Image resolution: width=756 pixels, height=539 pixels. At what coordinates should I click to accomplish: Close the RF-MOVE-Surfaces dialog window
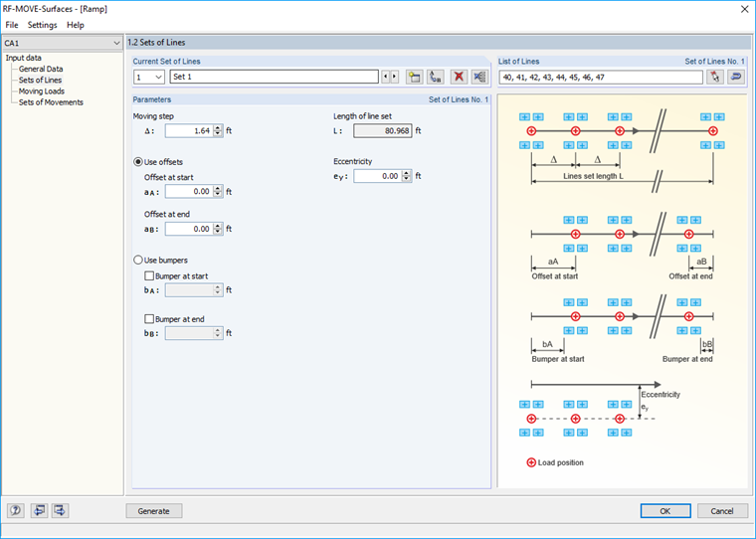[x=744, y=9]
